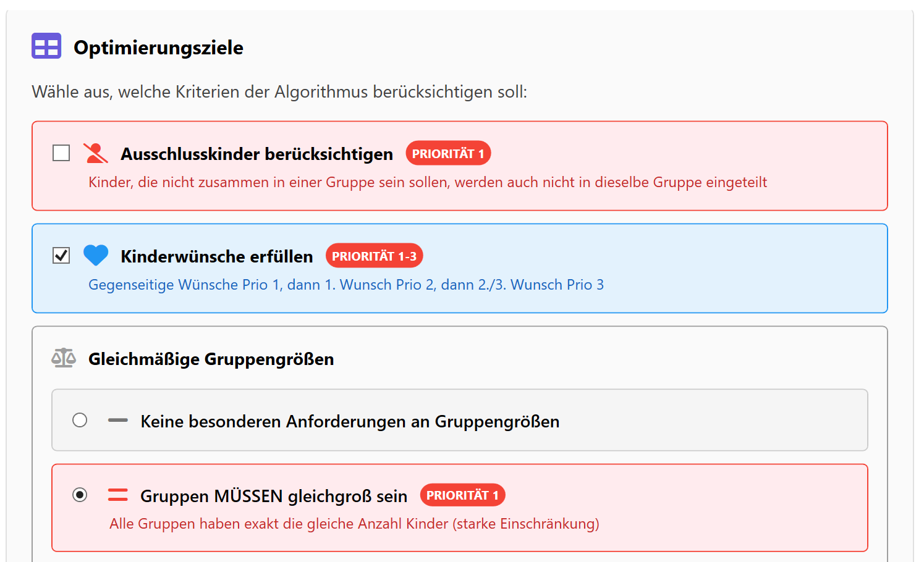The height and width of the screenshot is (562, 924).
Task: Click the Gegenseitige Wünsche Prio description text
Action: click(346, 285)
